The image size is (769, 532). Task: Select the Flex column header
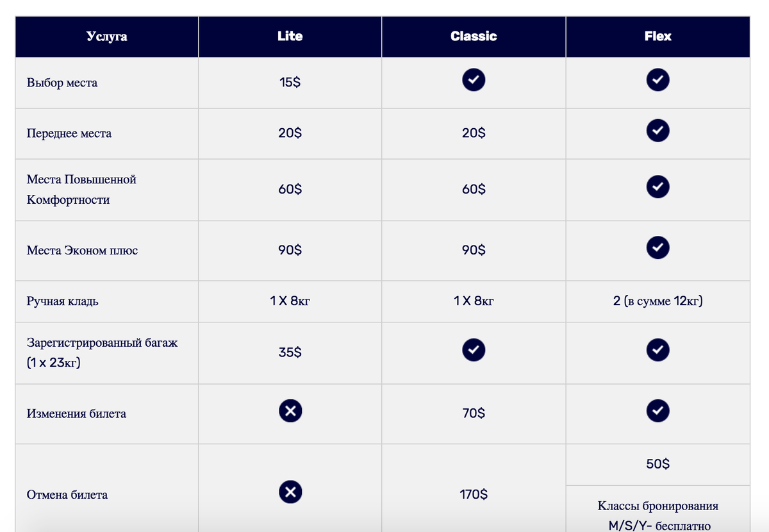click(x=657, y=37)
